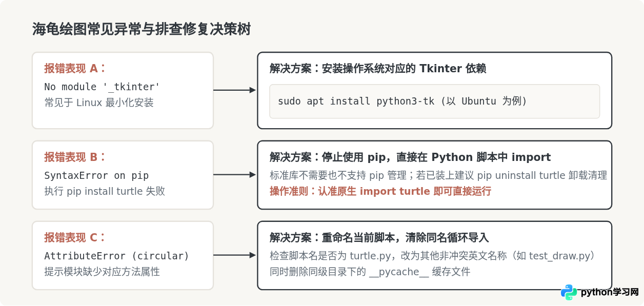
Task: Click 解决方案：安装操作系统对应的 Tkinter 依赖
Action: 378,68
